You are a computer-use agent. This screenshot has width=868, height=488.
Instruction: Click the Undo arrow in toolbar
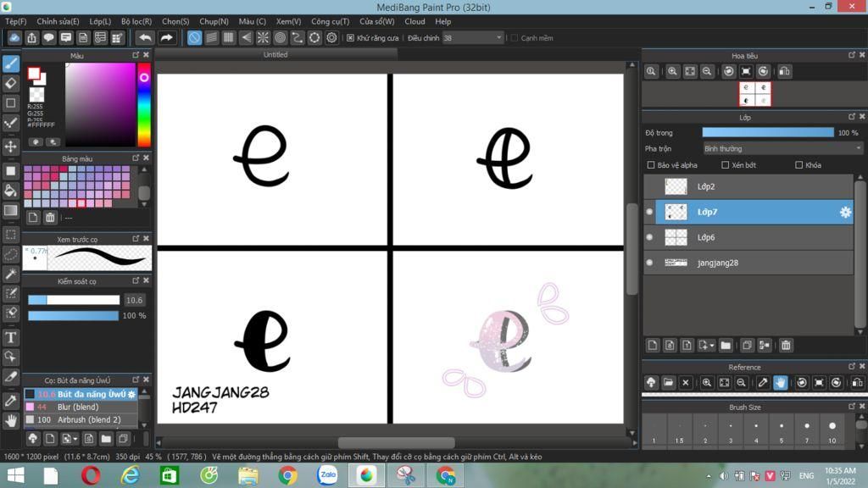coord(145,37)
